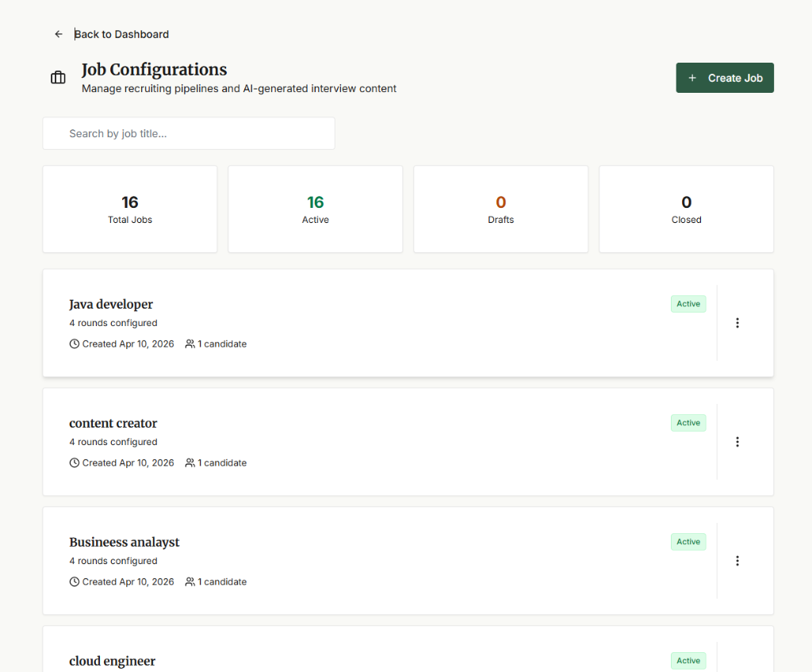Image resolution: width=812 pixels, height=672 pixels.
Task: Select the Drafts stat card
Action: [x=500, y=209]
